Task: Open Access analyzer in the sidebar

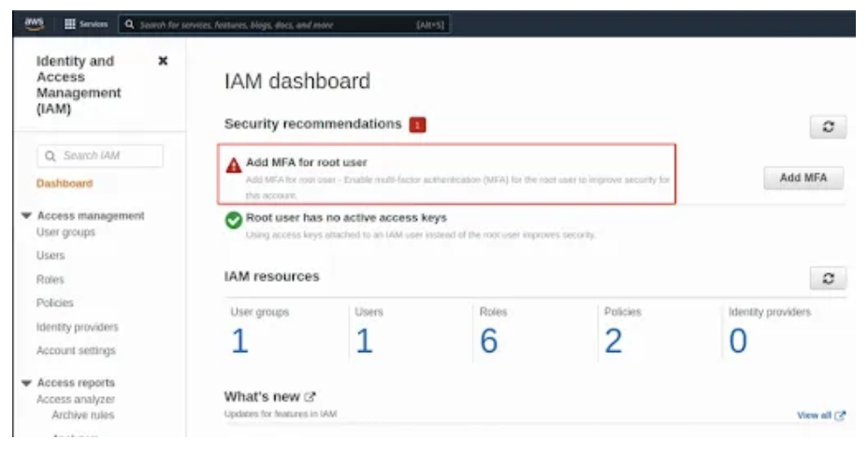Action: tap(75, 399)
